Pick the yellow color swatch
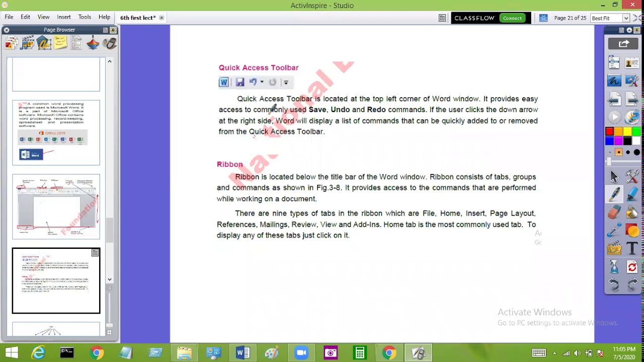 627,132
